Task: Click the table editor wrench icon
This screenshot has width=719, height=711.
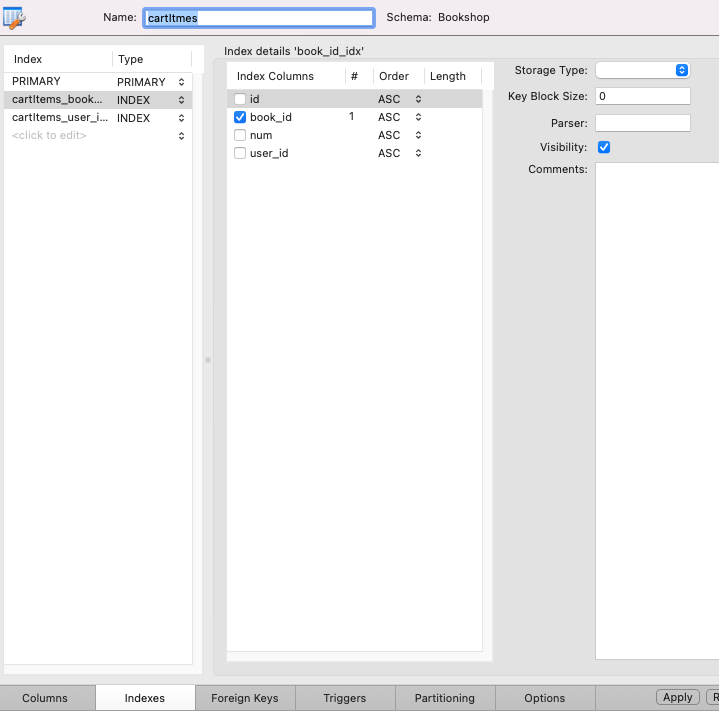Action: click(x=14, y=18)
